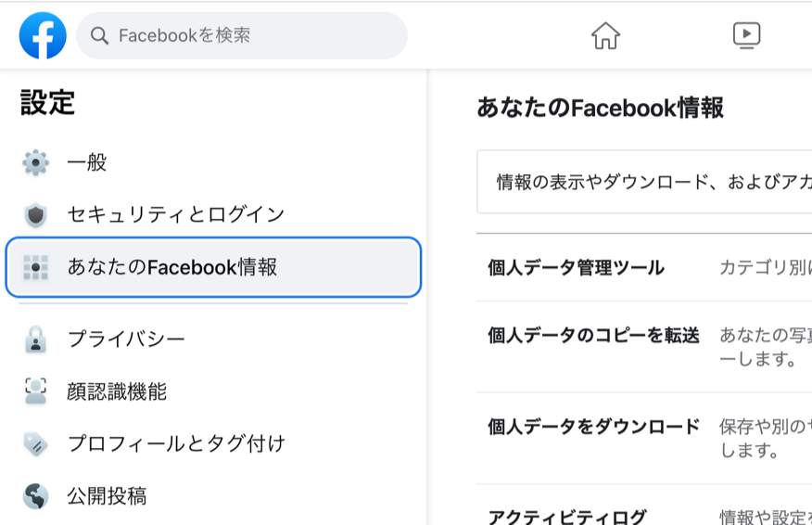Screen dimensions: 812x525
Task: Click the face recognition icon
Action: (x=35, y=391)
